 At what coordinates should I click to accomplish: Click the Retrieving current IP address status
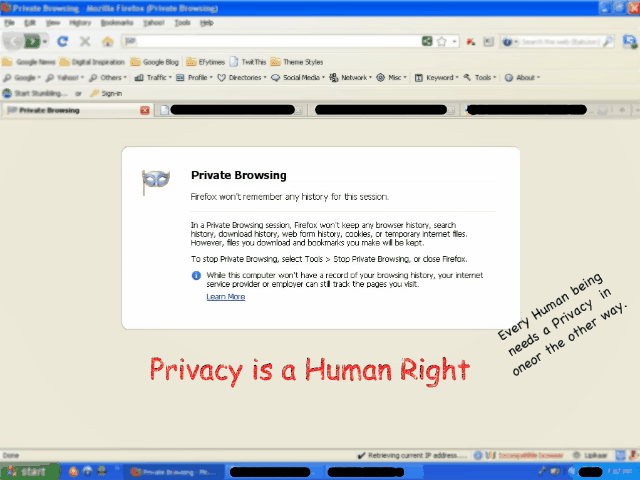[x=412, y=456]
